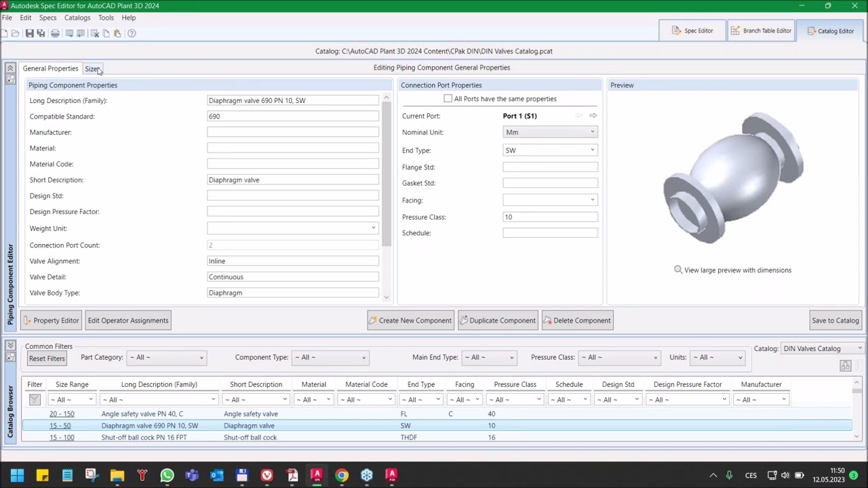Open the PDF reader from the taskbar
The image size is (868, 488).
click(292, 475)
